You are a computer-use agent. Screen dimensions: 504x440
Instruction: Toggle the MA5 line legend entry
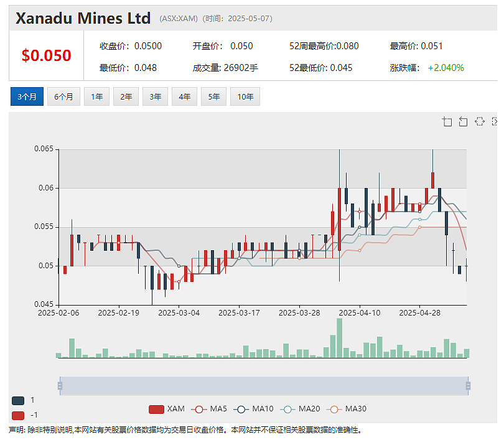tap(209, 409)
